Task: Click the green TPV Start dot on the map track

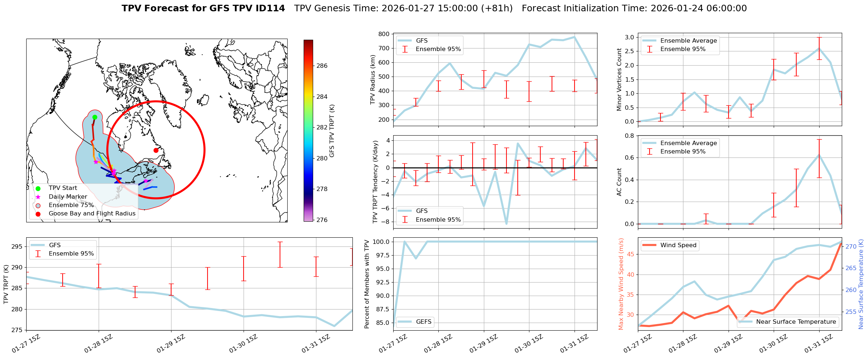Action: 95,117
